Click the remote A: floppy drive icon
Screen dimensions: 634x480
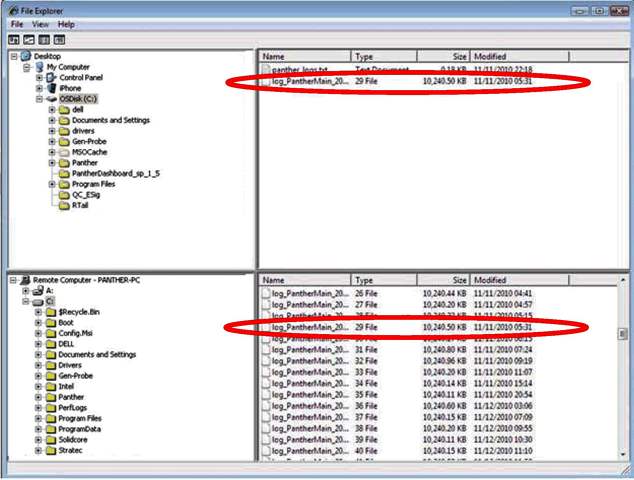pos(38,291)
